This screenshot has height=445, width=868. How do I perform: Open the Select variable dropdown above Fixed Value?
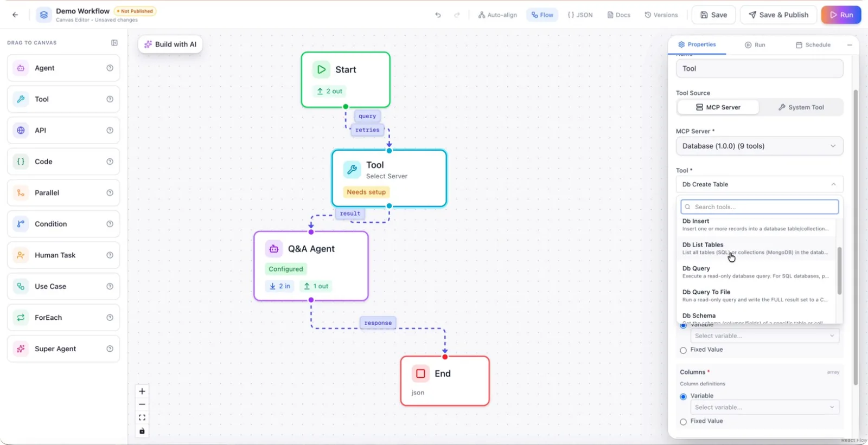point(764,336)
